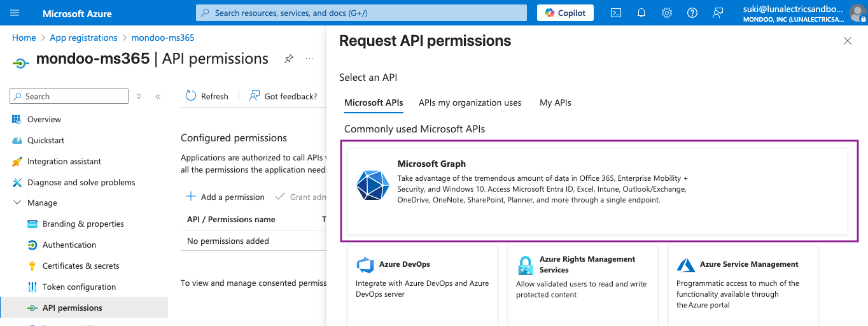Select the Azure DevOps API card
Image resolution: width=868 pixels, height=326 pixels.
pos(423,286)
